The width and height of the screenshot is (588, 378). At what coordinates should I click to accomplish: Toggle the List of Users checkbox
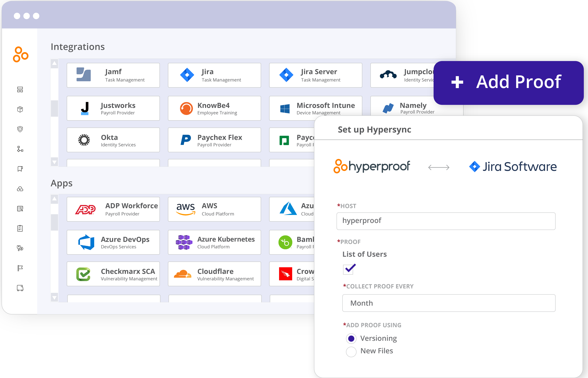[x=348, y=270]
